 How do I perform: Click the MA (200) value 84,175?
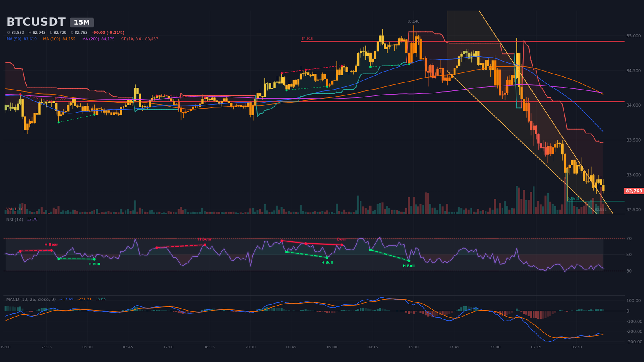click(x=108, y=39)
